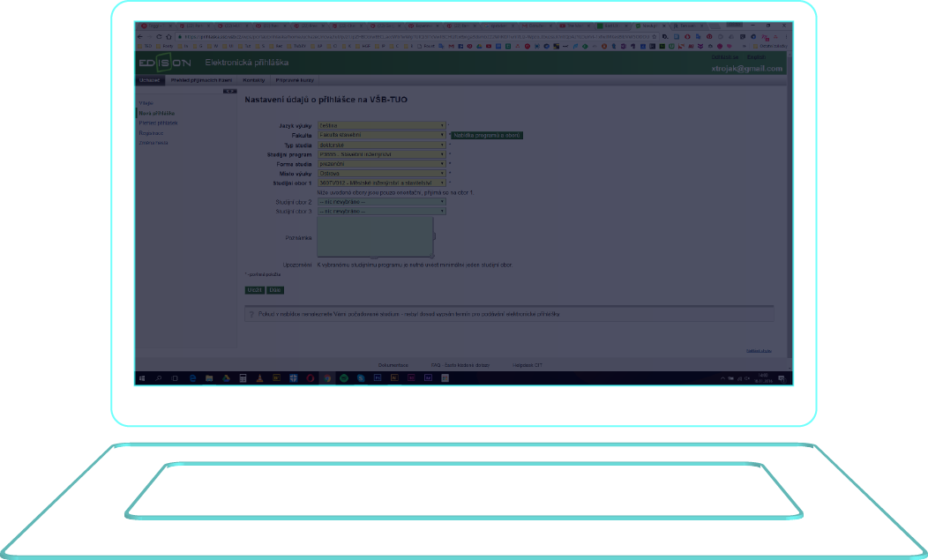Bookmark page with star icon in address bar
The height and width of the screenshot is (560, 928).
pos(654,36)
